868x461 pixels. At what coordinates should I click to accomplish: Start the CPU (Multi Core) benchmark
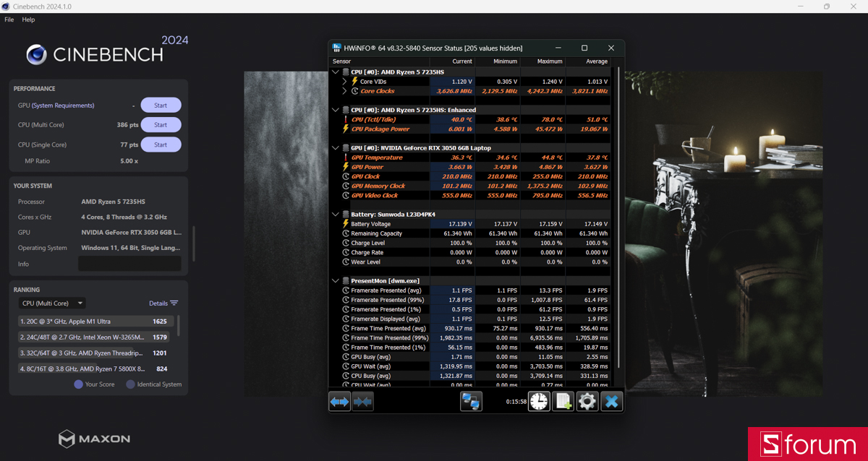(161, 125)
